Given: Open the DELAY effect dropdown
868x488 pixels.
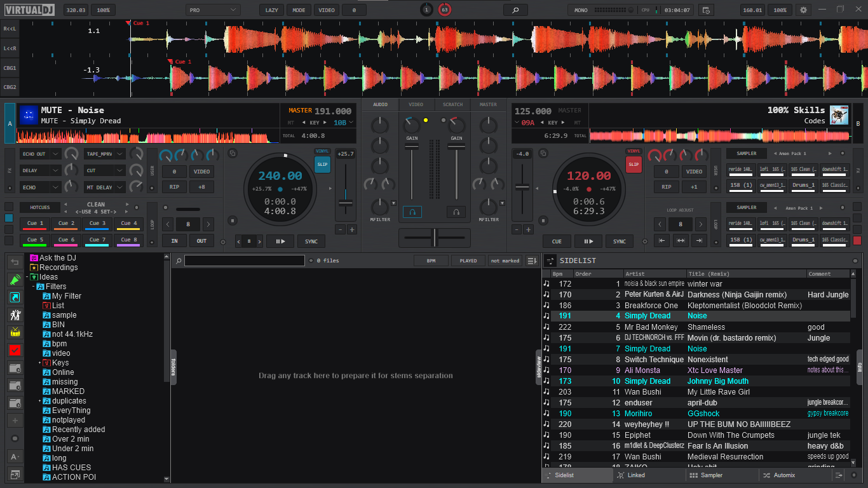Looking at the screenshot, I should click(x=56, y=170).
